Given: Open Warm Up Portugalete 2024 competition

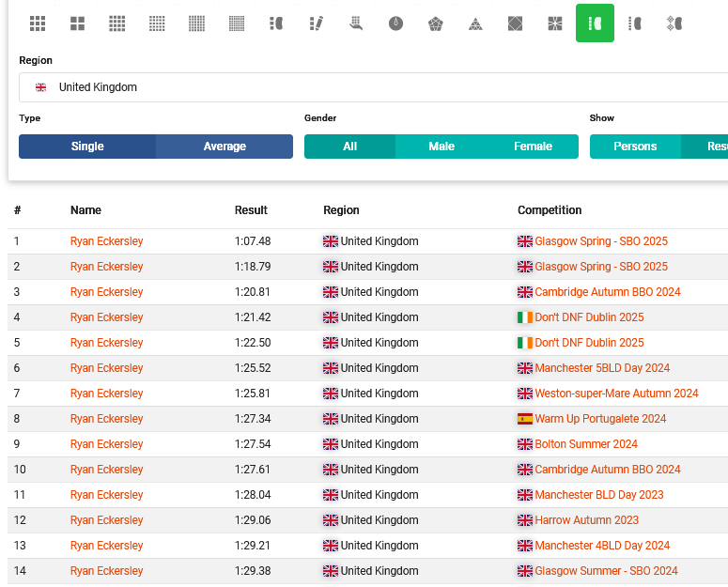Looking at the screenshot, I should (x=600, y=419).
